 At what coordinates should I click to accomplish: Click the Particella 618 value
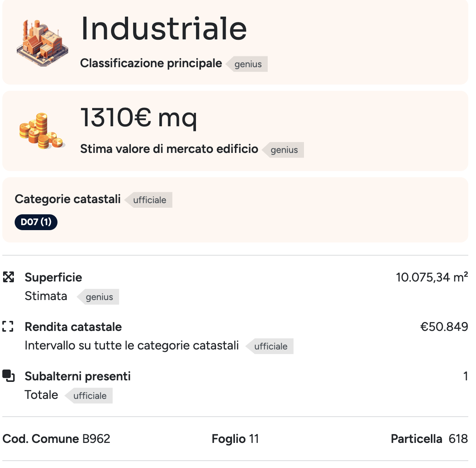(x=429, y=439)
